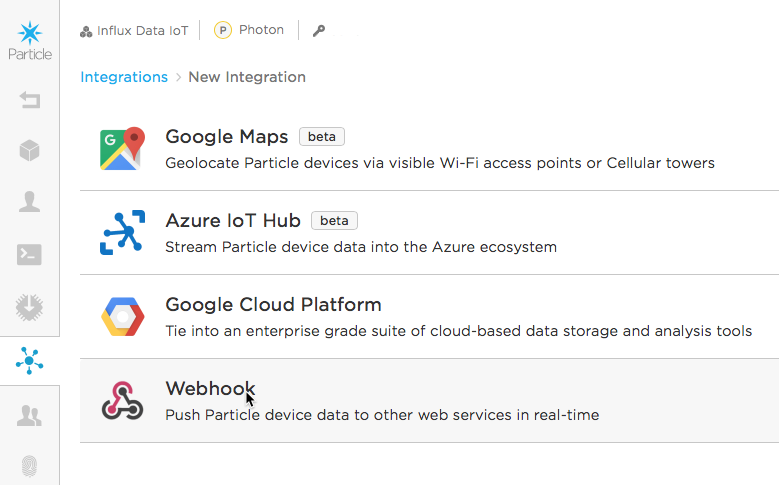Viewport: 779px width, 485px height.
Task: Open the Products cube sidebar icon
Action: point(29,151)
